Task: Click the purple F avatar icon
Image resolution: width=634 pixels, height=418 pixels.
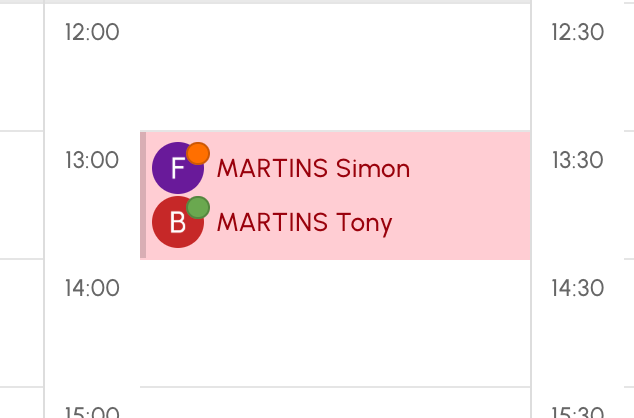Action: click(x=178, y=168)
